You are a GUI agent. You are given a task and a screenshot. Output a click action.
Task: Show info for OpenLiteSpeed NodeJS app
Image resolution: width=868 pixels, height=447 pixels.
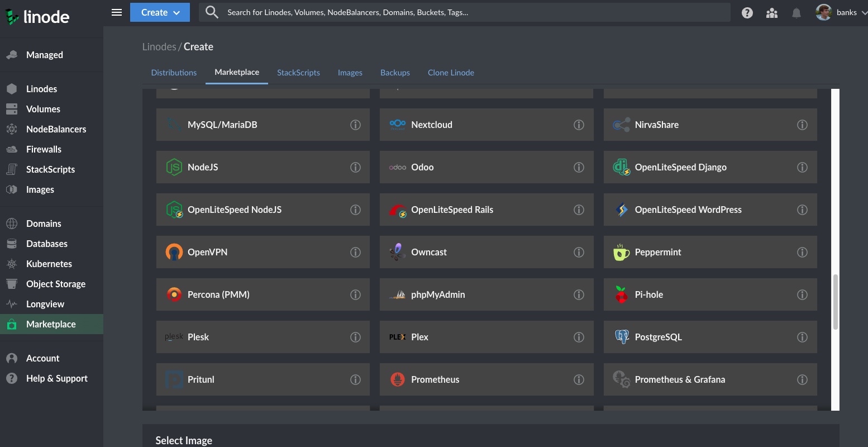[355, 210]
